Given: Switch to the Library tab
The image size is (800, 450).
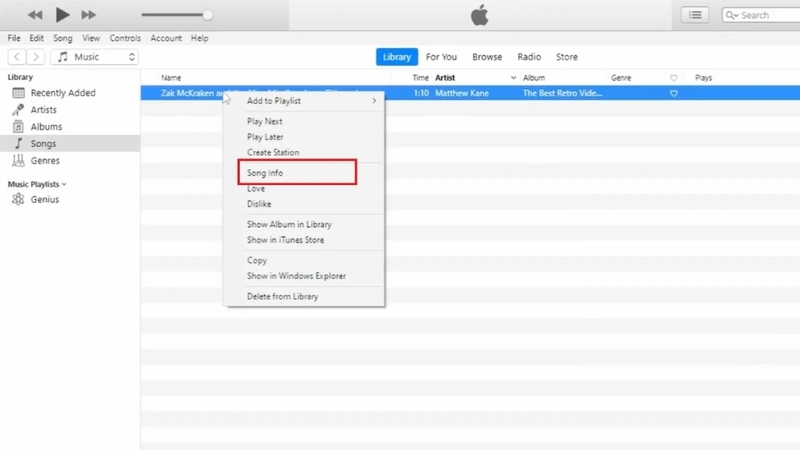Looking at the screenshot, I should [x=397, y=57].
